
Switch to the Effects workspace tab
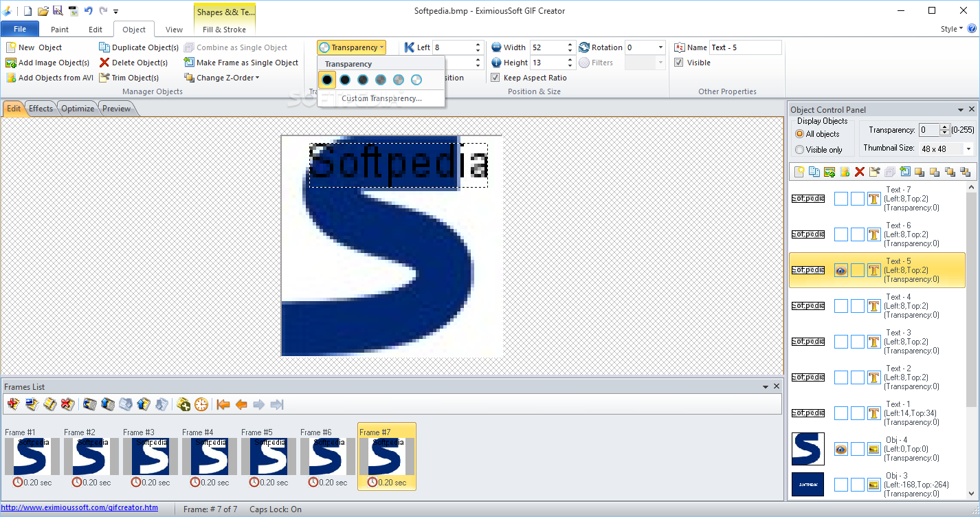[x=41, y=109]
